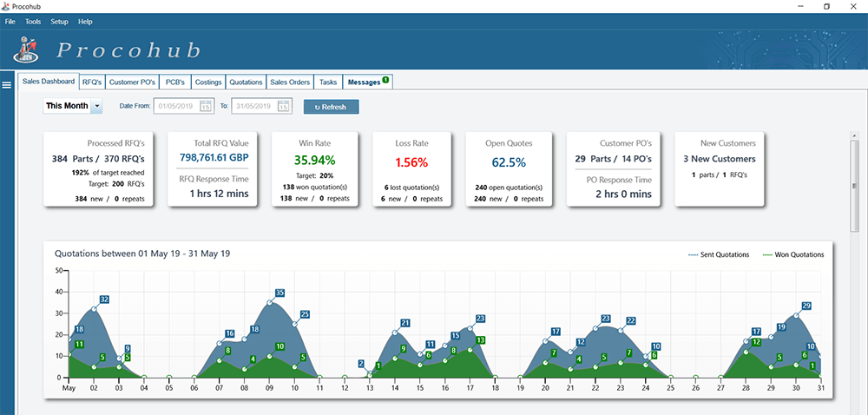This screenshot has height=415, width=868.
Task: Click the 35.94% win rate value
Action: tap(314, 161)
